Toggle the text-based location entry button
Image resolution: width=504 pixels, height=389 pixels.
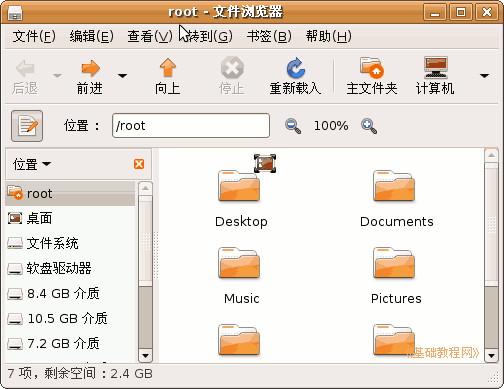(27, 126)
